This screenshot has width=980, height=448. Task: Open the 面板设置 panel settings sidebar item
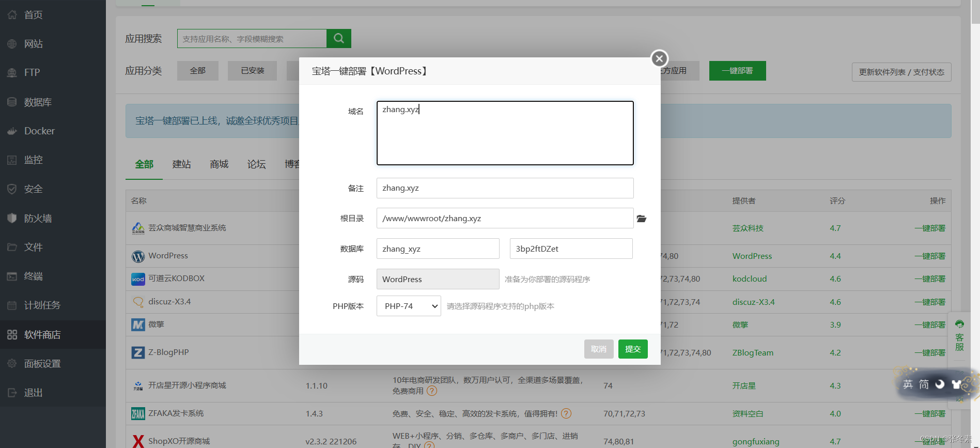[53, 363]
